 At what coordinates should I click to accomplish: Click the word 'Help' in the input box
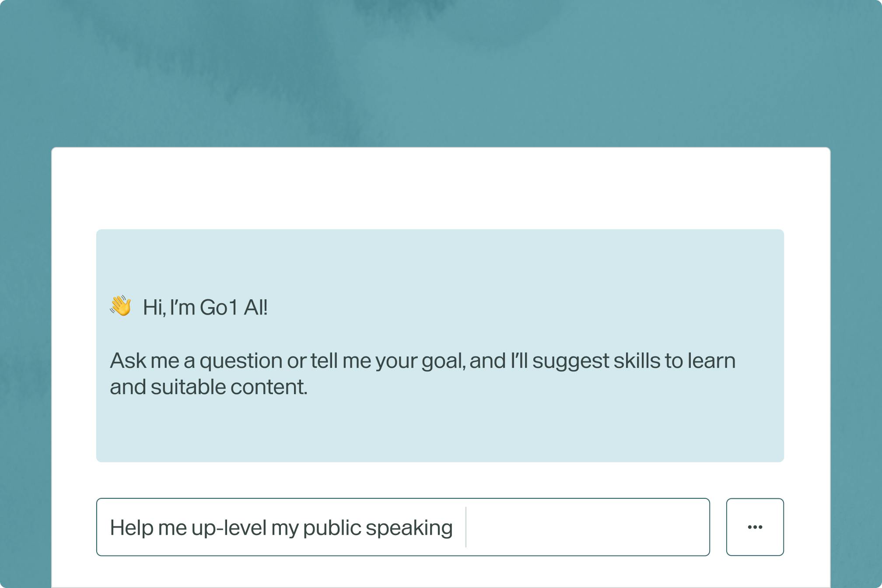(x=131, y=528)
